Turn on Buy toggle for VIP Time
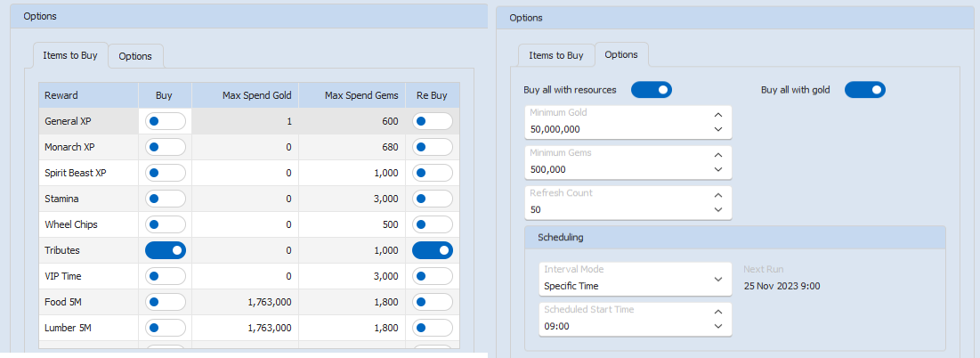This screenshot has height=358, width=980. (165, 277)
